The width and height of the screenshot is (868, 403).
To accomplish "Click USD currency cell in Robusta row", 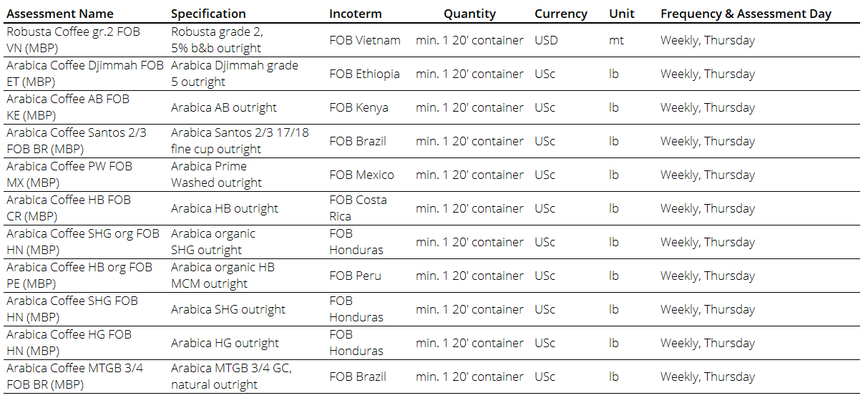I will (547, 40).
